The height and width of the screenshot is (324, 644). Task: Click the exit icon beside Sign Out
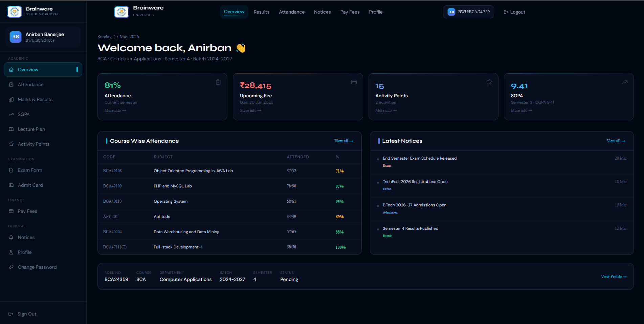[x=11, y=314]
